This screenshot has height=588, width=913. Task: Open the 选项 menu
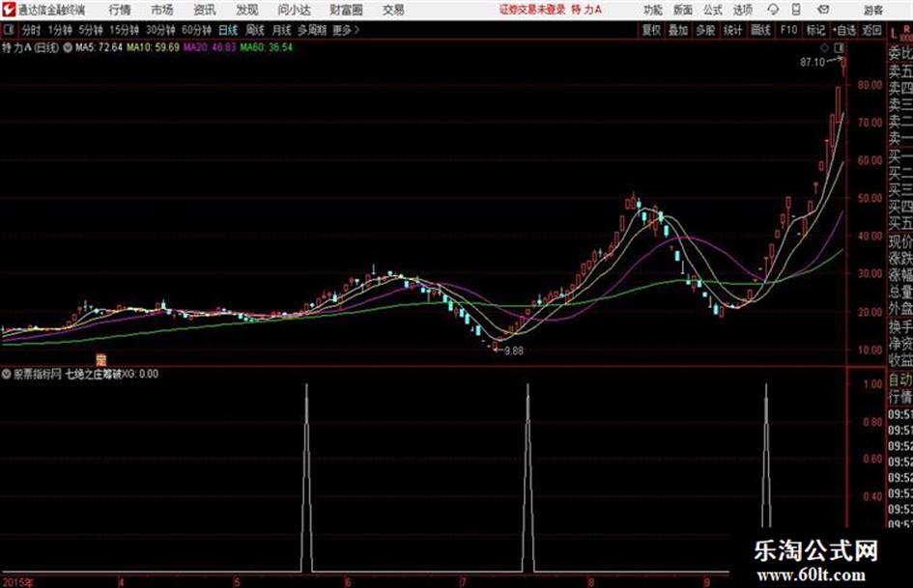743,10
